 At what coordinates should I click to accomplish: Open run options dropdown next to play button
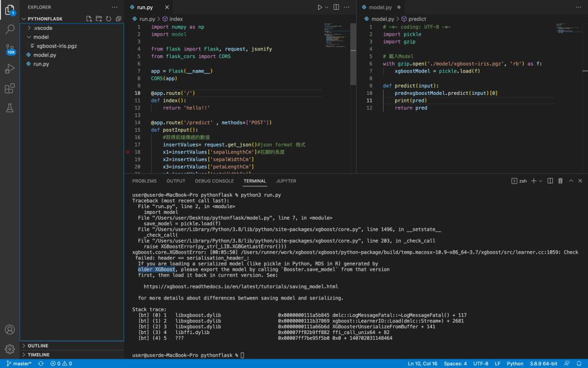tap(327, 7)
